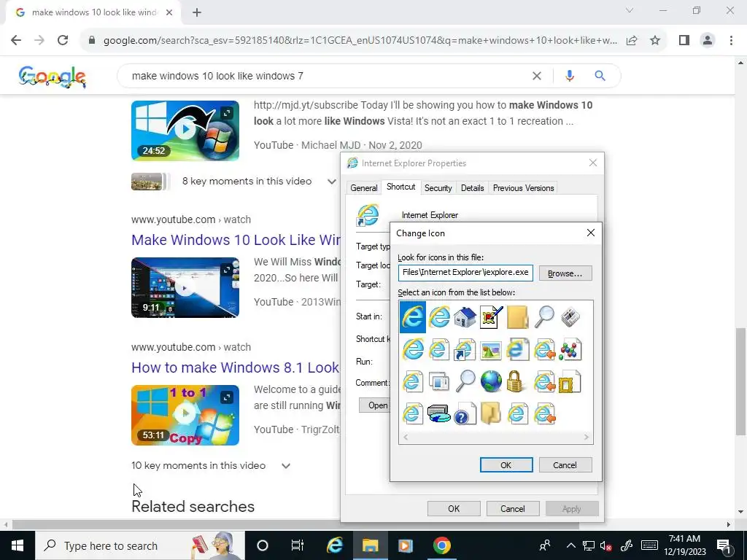Click Chrome's back arrow
Viewport: 747px width, 560px height.
tap(16, 40)
